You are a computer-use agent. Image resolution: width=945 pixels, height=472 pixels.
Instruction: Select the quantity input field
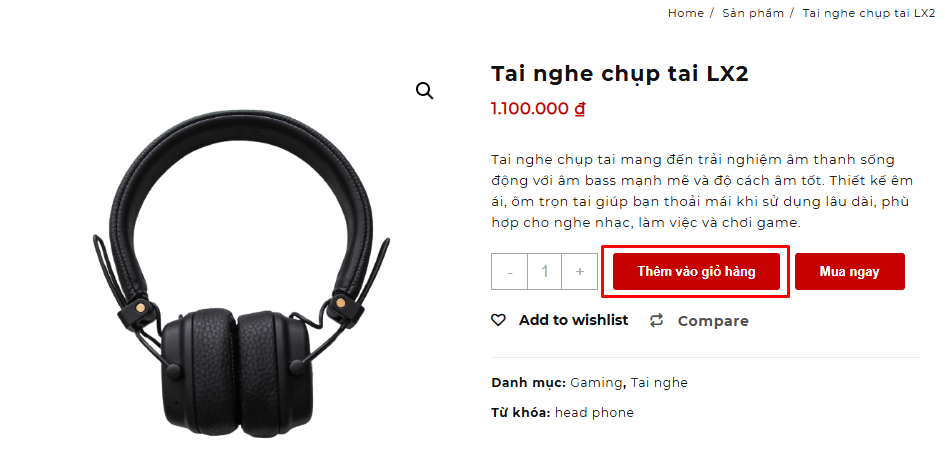click(545, 271)
